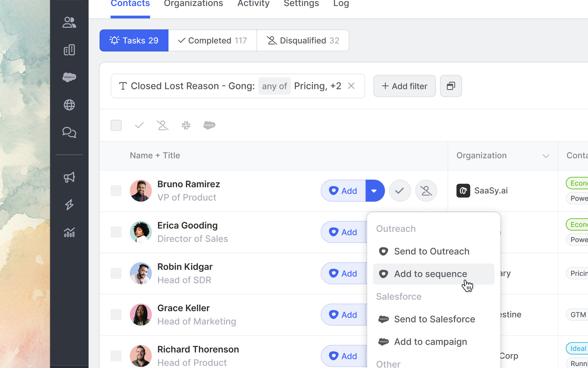This screenshot has height=368, width=588.
Task: Mark Bruno Ramirez as completed with checkmark
Action: (x=400, y=191)
